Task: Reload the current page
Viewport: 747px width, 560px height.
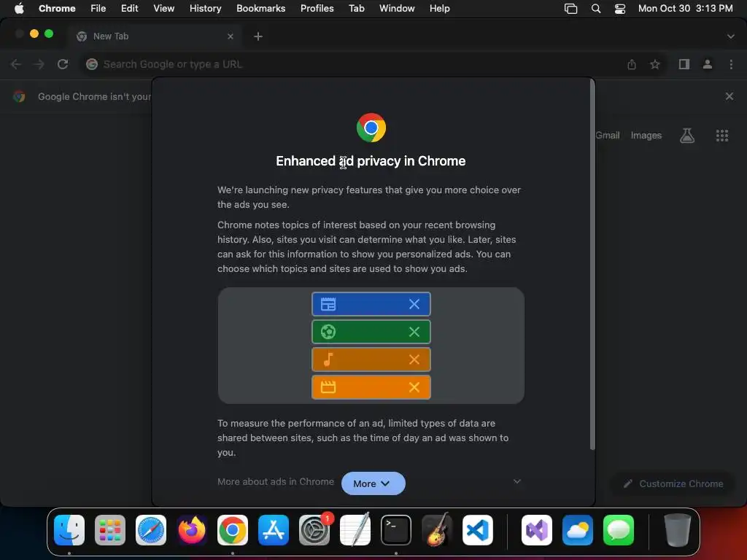Action: coord(63,64)
